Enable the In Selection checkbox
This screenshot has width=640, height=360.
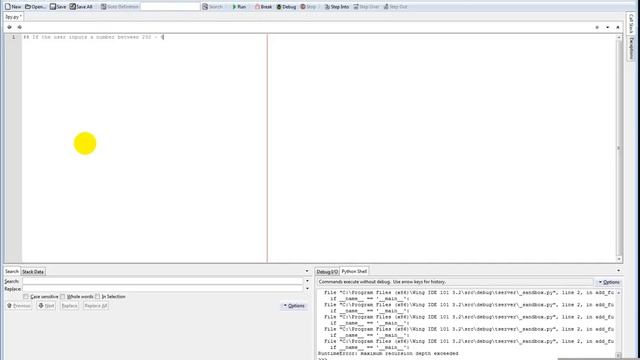coord(98,297)
